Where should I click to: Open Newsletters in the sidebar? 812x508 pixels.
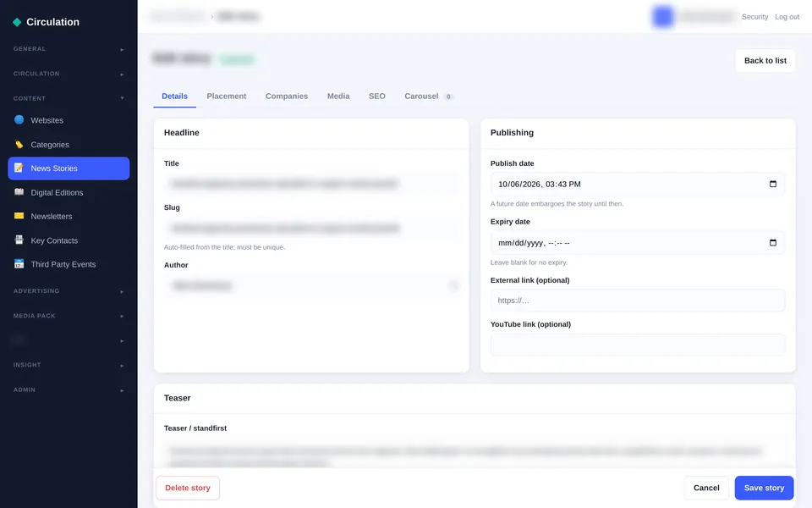pyautogui.click(x=69, y=216)
